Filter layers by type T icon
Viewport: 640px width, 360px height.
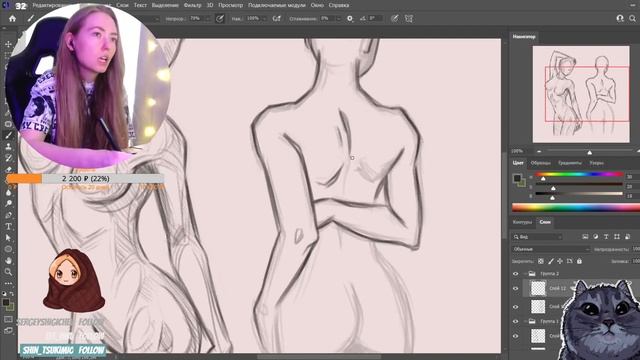tap(606, 237)
